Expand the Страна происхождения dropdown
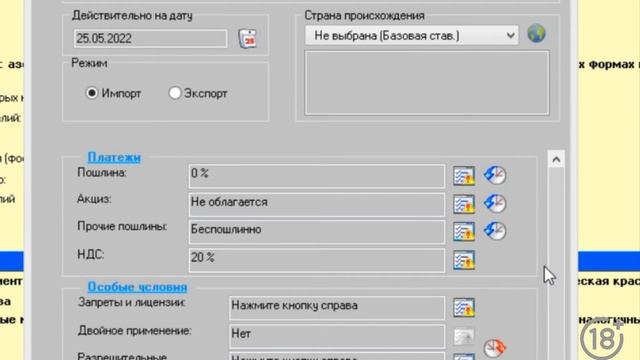640x360 pixels. click(412, 36)
